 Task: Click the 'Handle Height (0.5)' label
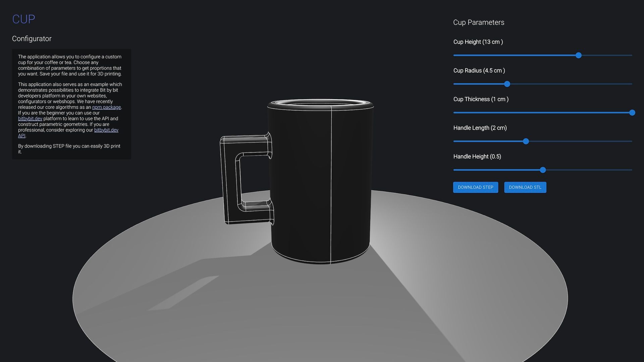tap(477, 157)
